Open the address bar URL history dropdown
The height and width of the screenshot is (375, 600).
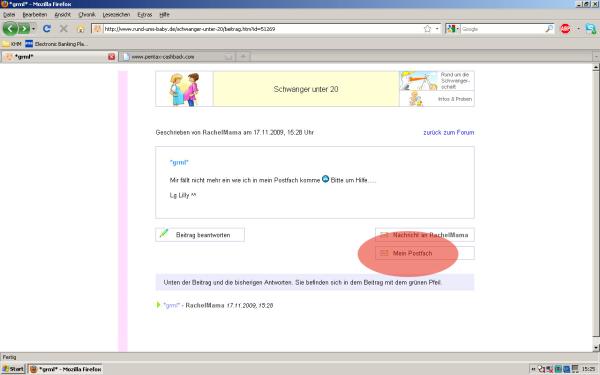coord(437,29)
